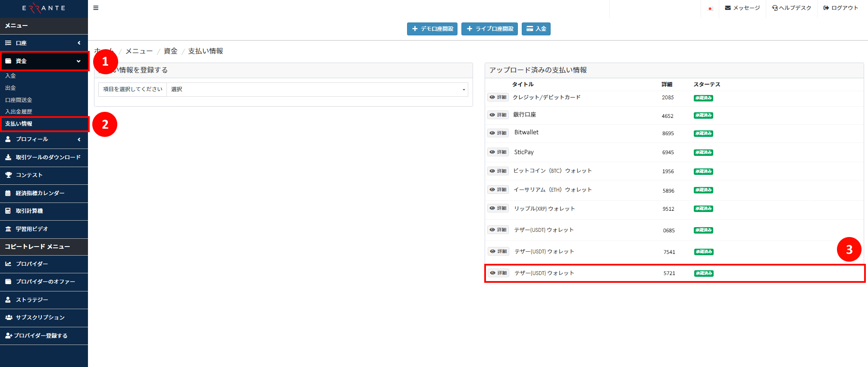Click the ライブ口座開設 button
The width and height of the screenshot is (868, 367).
tap(489, 29)
